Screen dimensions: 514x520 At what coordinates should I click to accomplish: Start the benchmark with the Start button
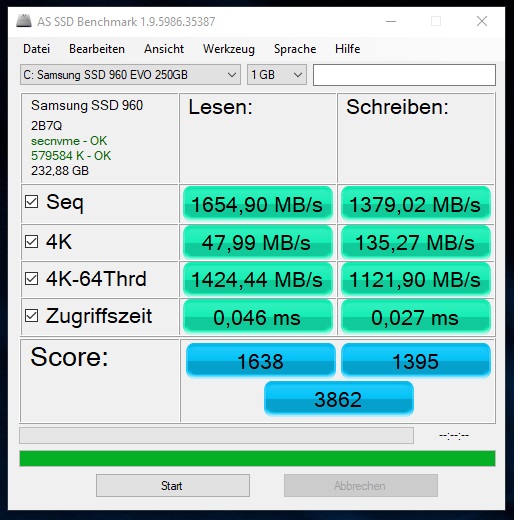pyautogui.click(x=173, y=485)
